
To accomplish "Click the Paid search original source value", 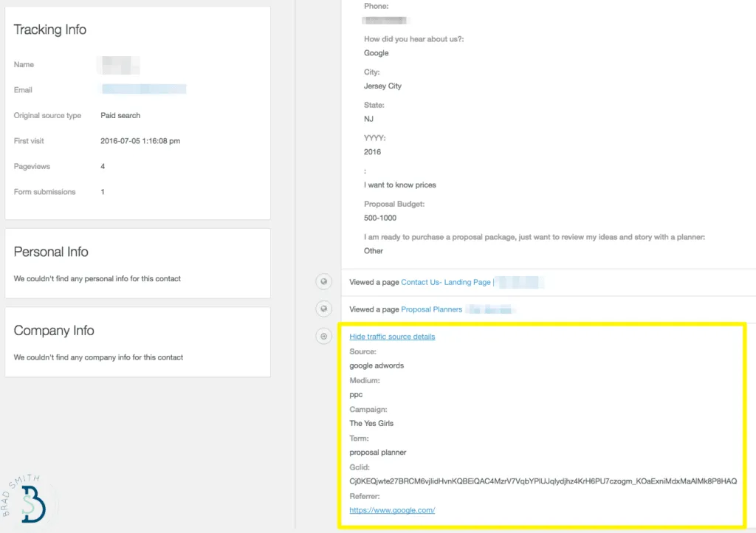I will tap(120, 115).
